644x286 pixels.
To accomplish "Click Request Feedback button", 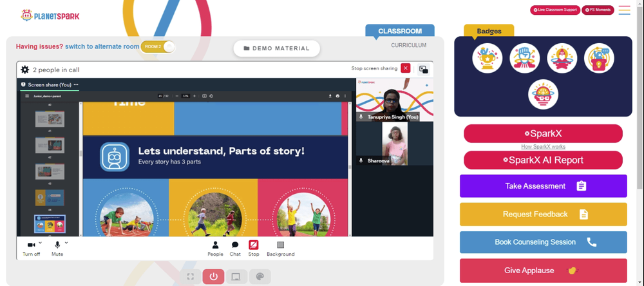I will tap(543, 214).
